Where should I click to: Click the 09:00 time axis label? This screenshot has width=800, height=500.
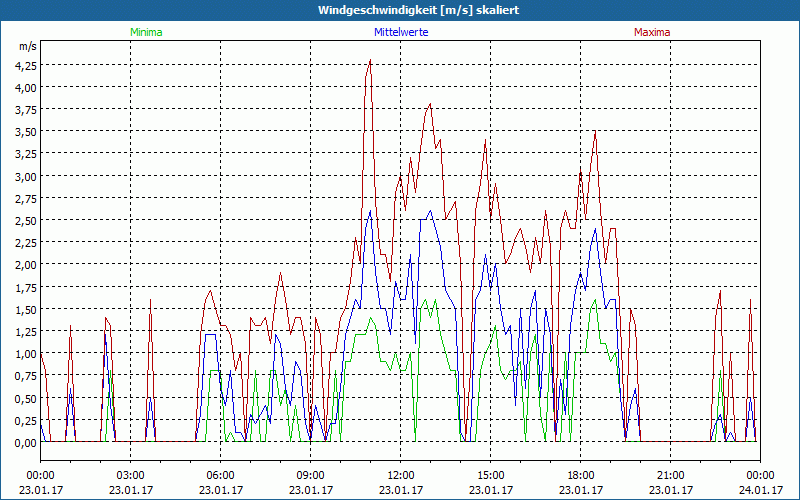(x=310, y=476)
